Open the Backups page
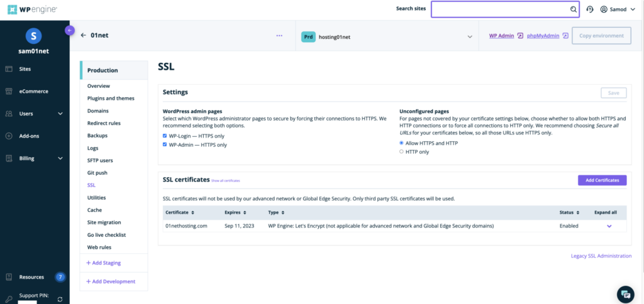The image size is (644, 304). [x=97, y=136]
